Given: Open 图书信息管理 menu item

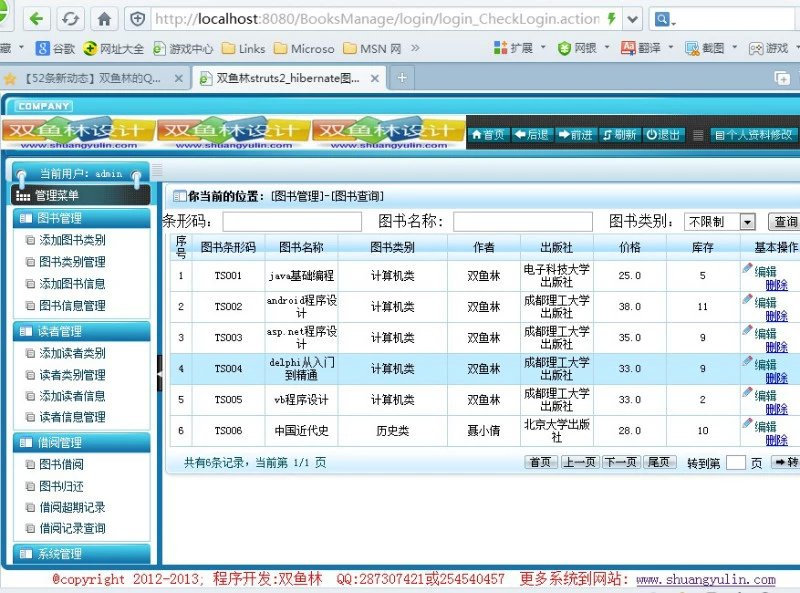Looking at the screenshot, I should [x=72, y=306].
